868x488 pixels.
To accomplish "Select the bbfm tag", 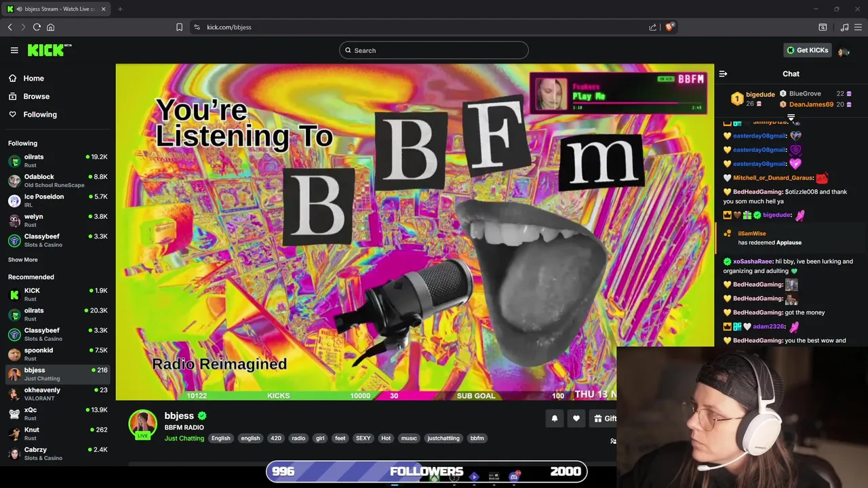I will click(477, 439).
